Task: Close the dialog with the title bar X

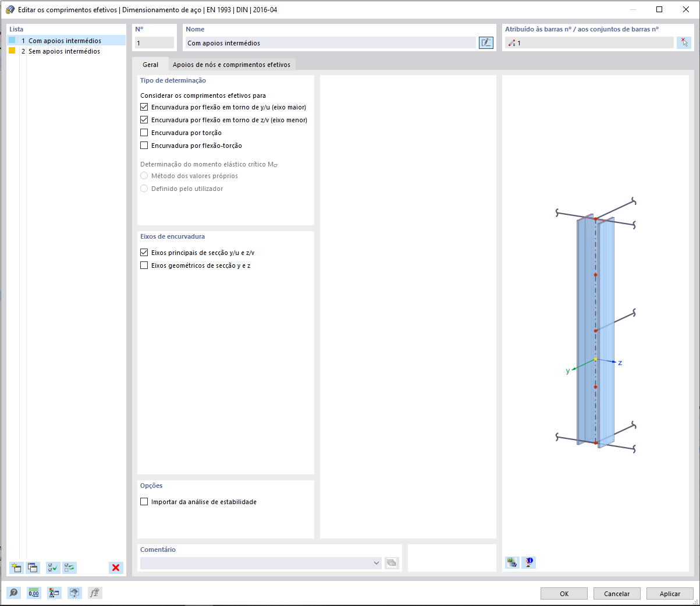Action: [x=686, y=9]
